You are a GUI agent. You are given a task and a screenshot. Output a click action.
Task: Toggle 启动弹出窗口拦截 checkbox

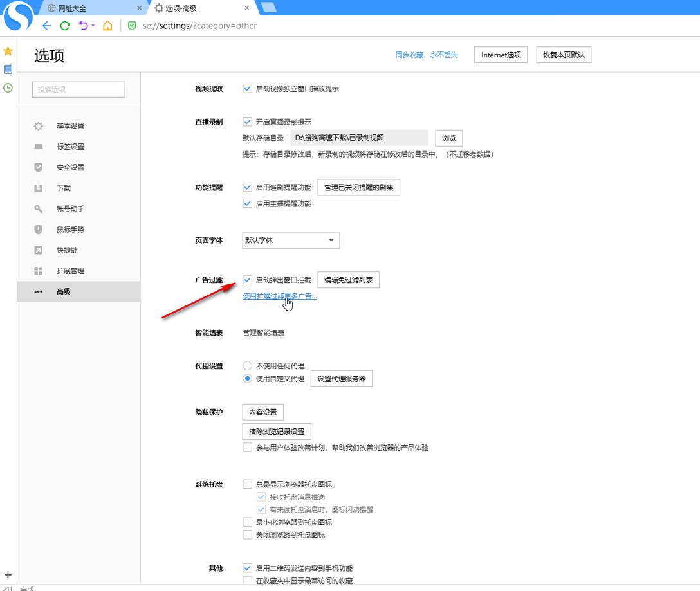point(247,280)
